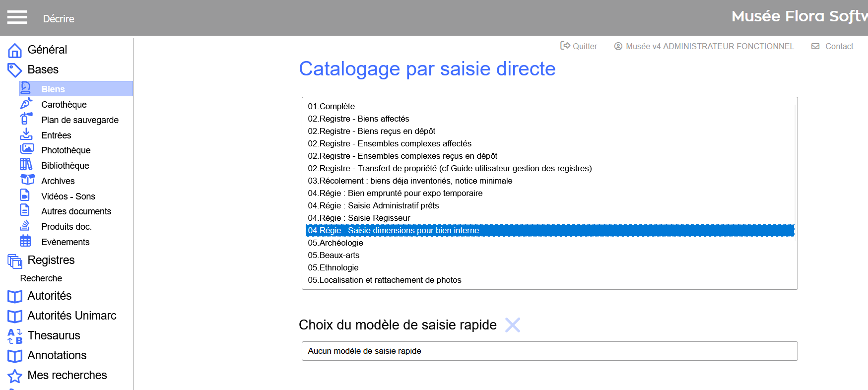Open the Général menu section

coord(47,50)
